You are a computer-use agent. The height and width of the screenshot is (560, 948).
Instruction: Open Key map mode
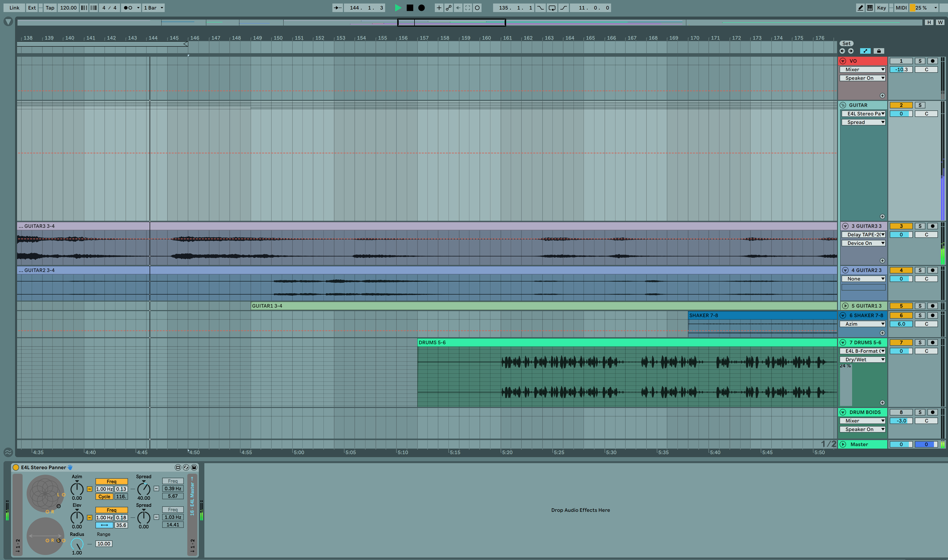[x=881, y=7]
